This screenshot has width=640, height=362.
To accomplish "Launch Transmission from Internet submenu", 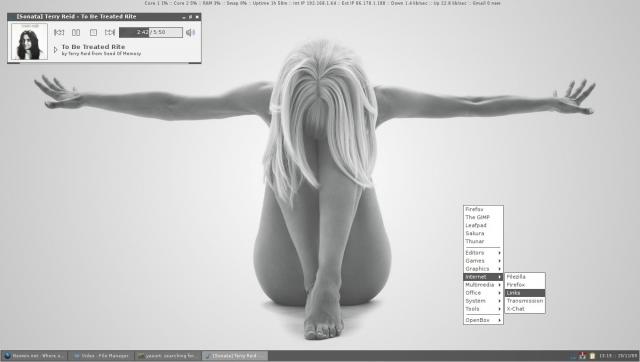I will 525,301.
